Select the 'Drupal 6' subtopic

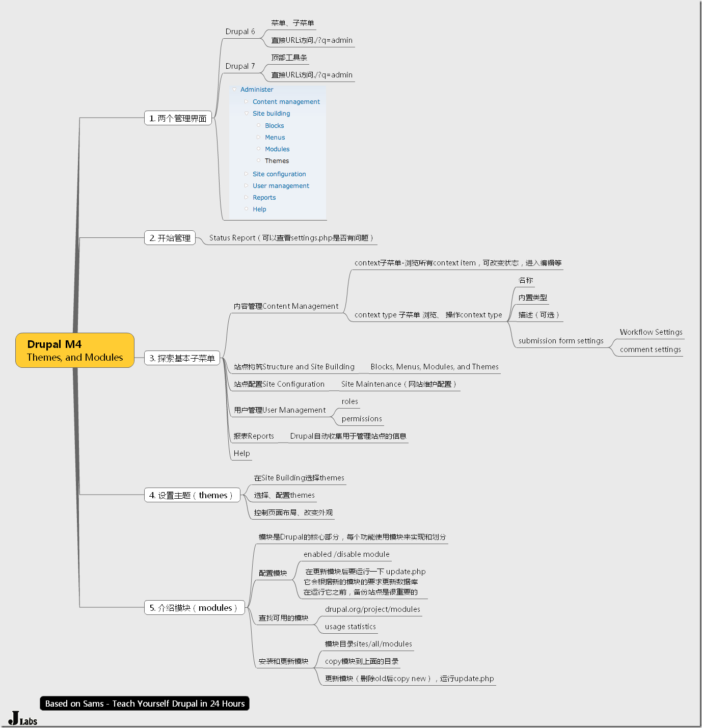(x=240, y=32)
